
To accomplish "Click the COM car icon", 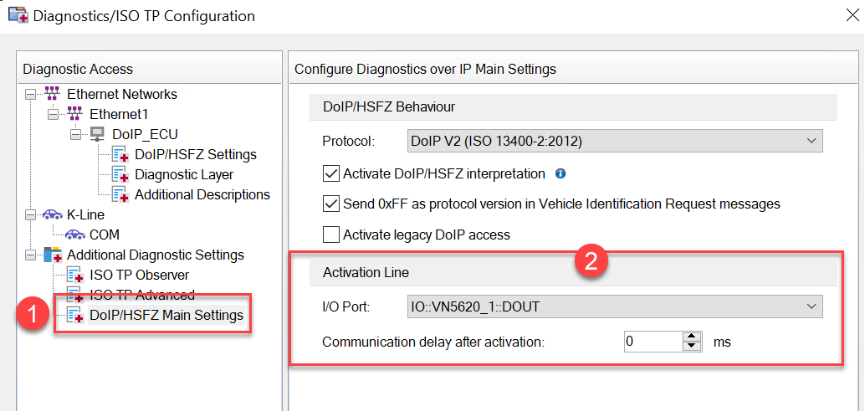I will click(x=75, y=234).
